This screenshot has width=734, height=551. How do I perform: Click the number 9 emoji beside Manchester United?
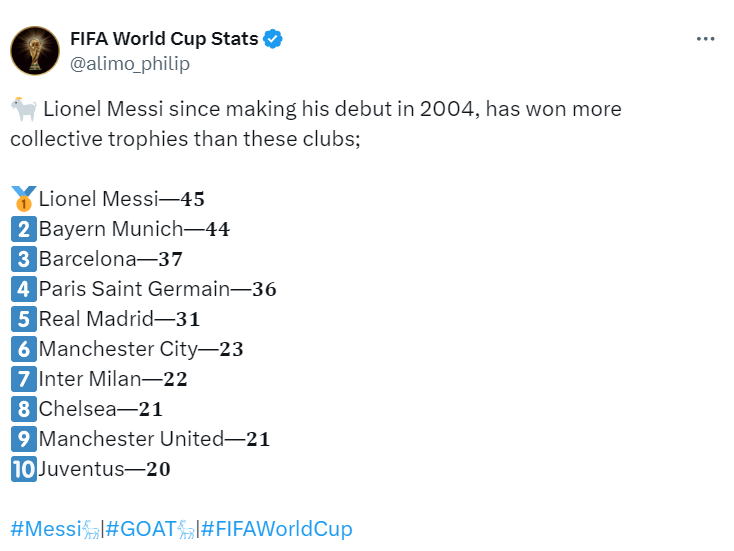[x=23, y=439]
